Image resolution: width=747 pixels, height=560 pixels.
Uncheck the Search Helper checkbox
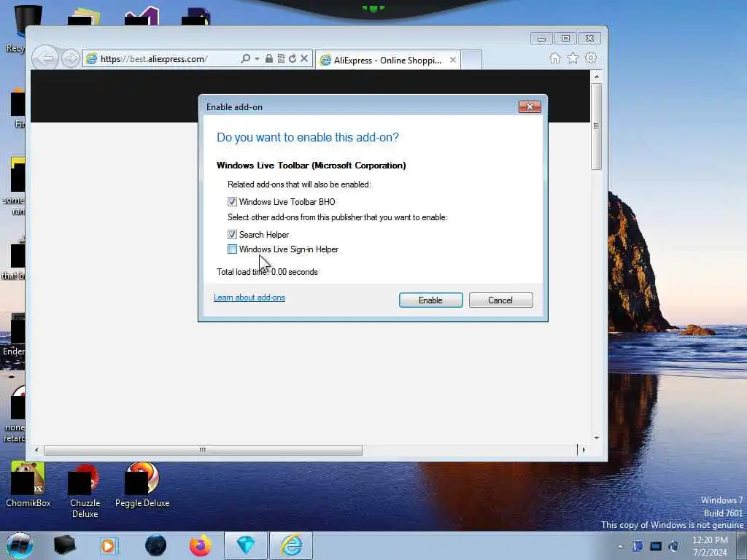(x=232, y=234)
